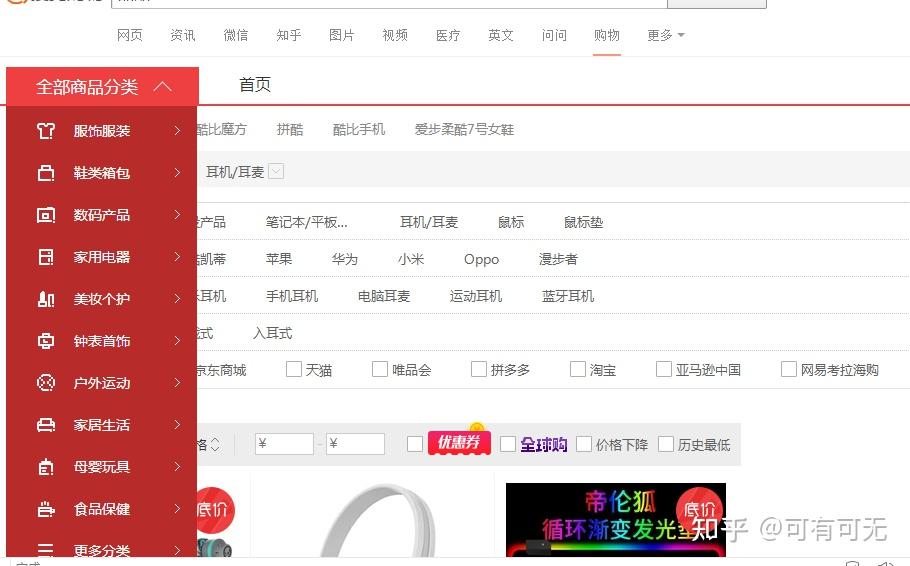
Task: Open the 更多分类 category item
Action: tap(102, 550)
